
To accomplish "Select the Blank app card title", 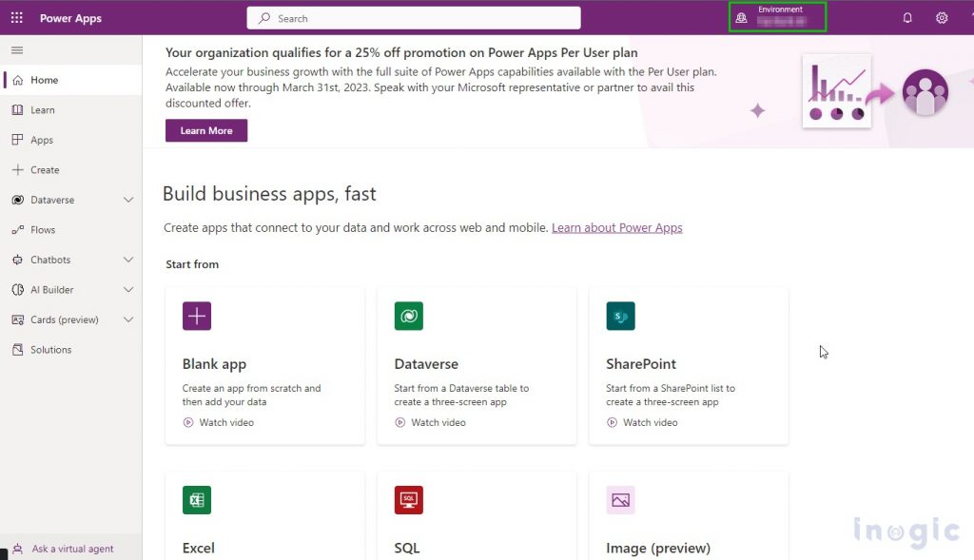I will [x=214, y=364].
